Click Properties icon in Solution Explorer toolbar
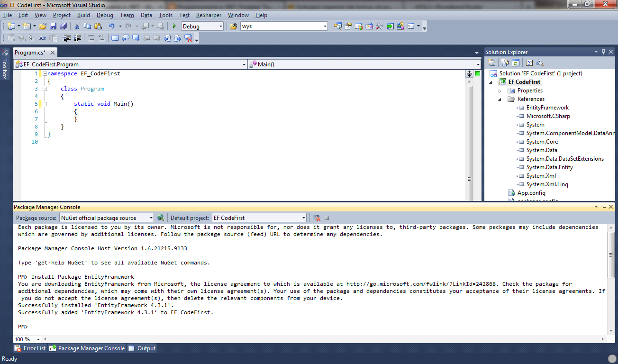This screenshot has height=364, width=618. click(491, 63)
